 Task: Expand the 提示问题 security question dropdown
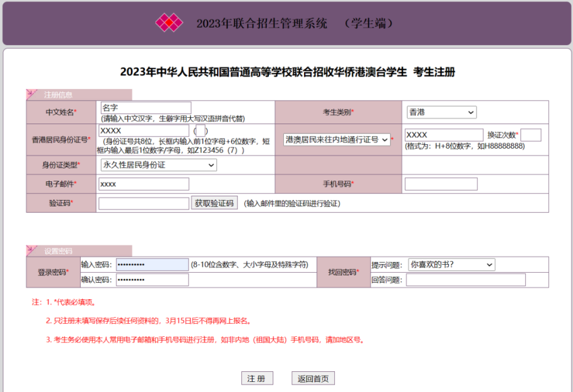[451, 265]
